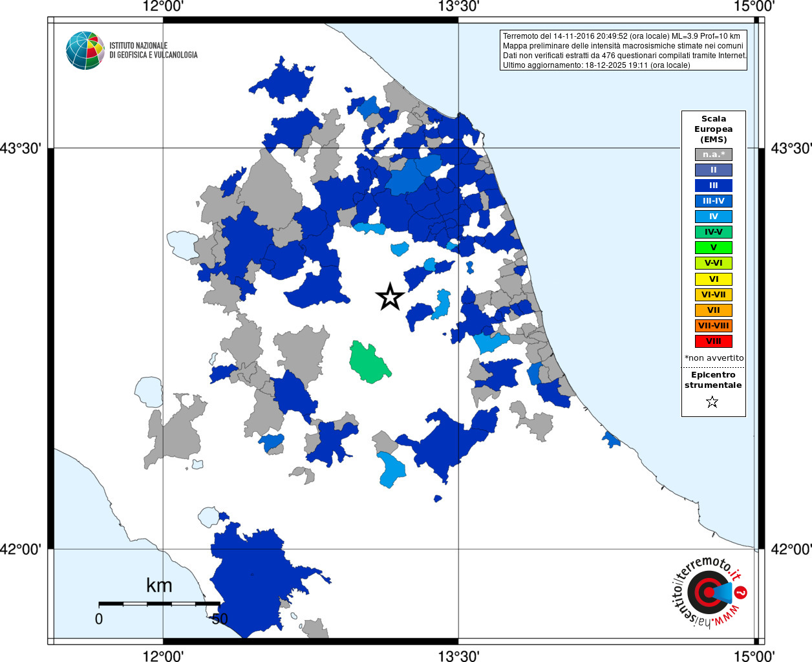
Task: Select the n.a. gray legend swatch
Action: pyautogui.click(x=714, y=155)
